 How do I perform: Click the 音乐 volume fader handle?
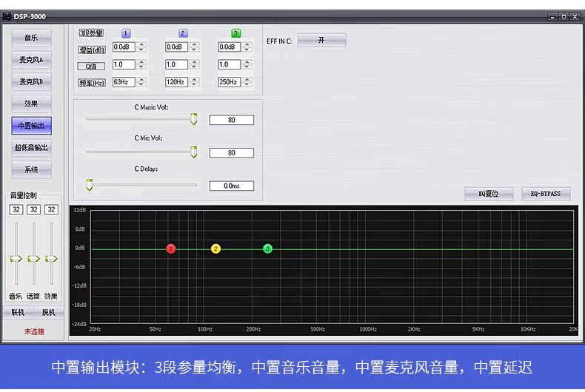coord(16,259)
